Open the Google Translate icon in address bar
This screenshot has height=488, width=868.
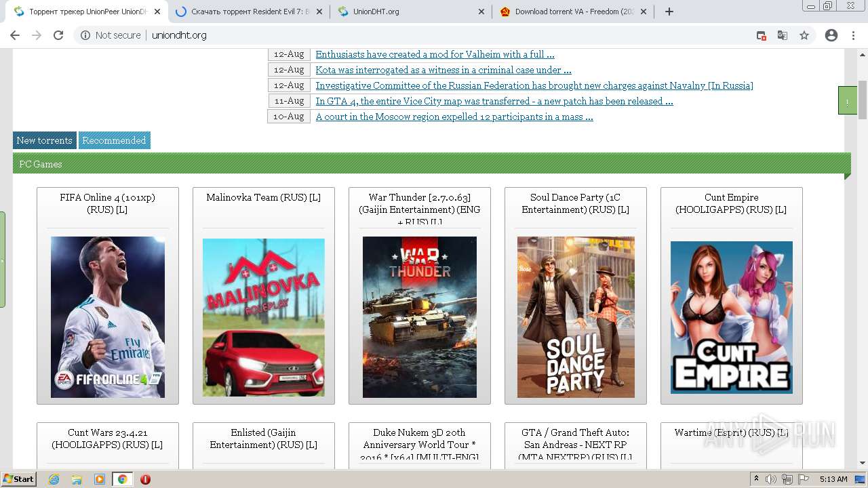pyautogui.click(x=782, y=35)
